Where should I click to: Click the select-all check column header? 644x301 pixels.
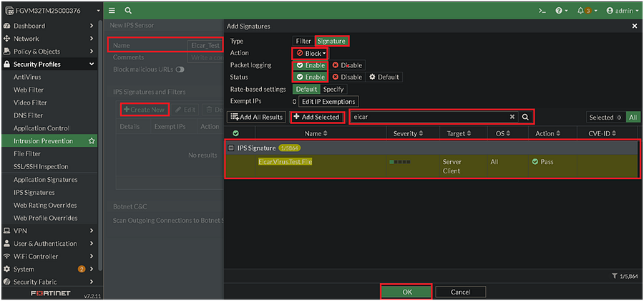235,133
